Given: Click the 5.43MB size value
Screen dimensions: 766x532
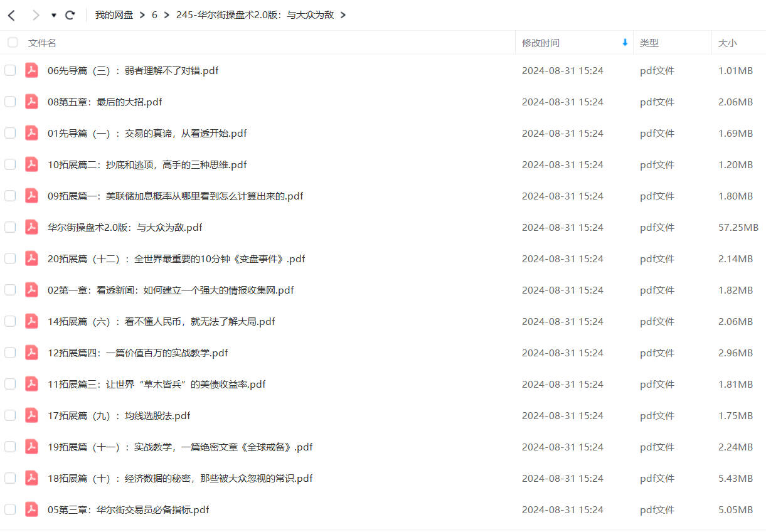Looking at the screenshot, I should pos(735,478).
